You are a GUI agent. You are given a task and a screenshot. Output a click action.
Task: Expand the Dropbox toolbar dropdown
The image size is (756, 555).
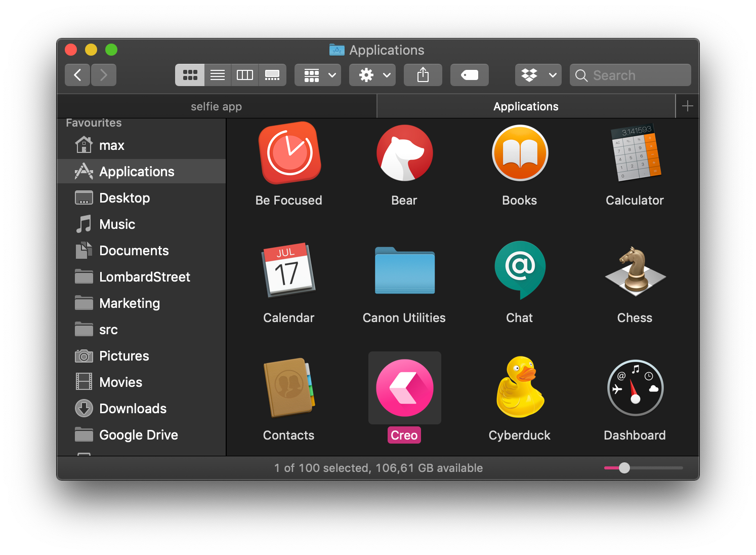pyautogui.click(x=538, y=75)
